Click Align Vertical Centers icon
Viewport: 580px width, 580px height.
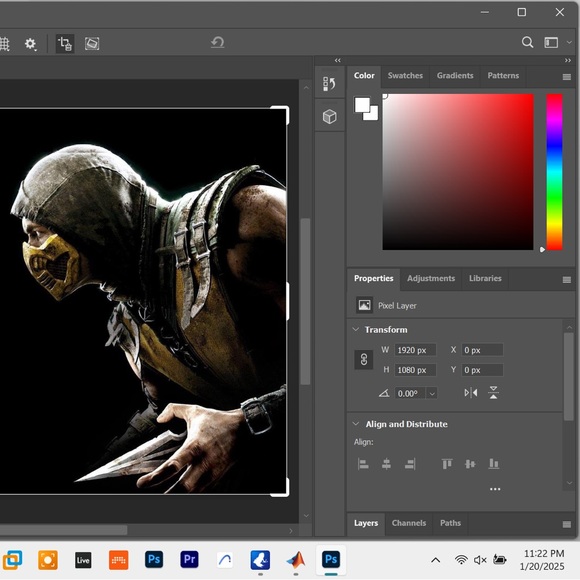470,464
